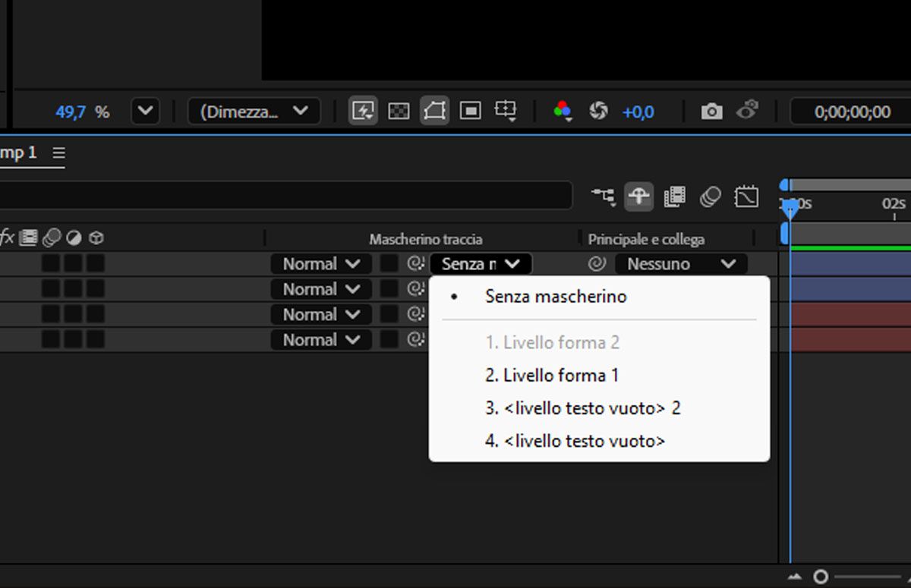The image size is (911, 588).
Task: Open the Normal blending mode dropdown on layer 3
Action: point(321,314)
